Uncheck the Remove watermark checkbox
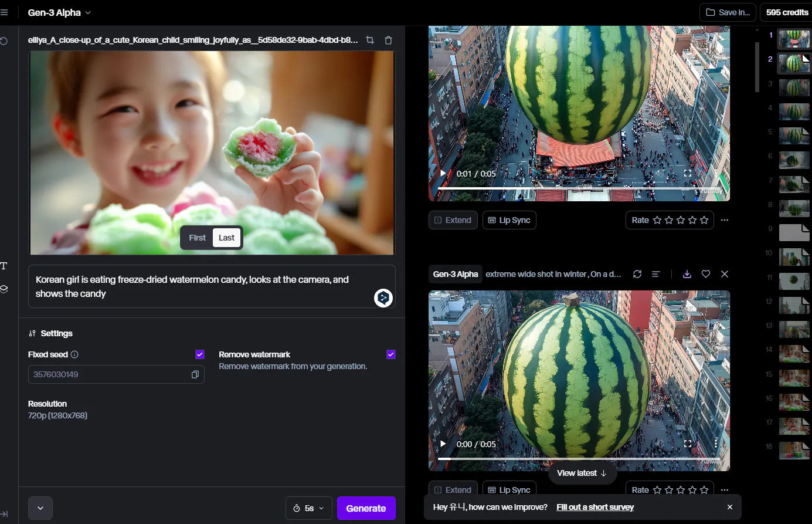 (x=391, y=354)
